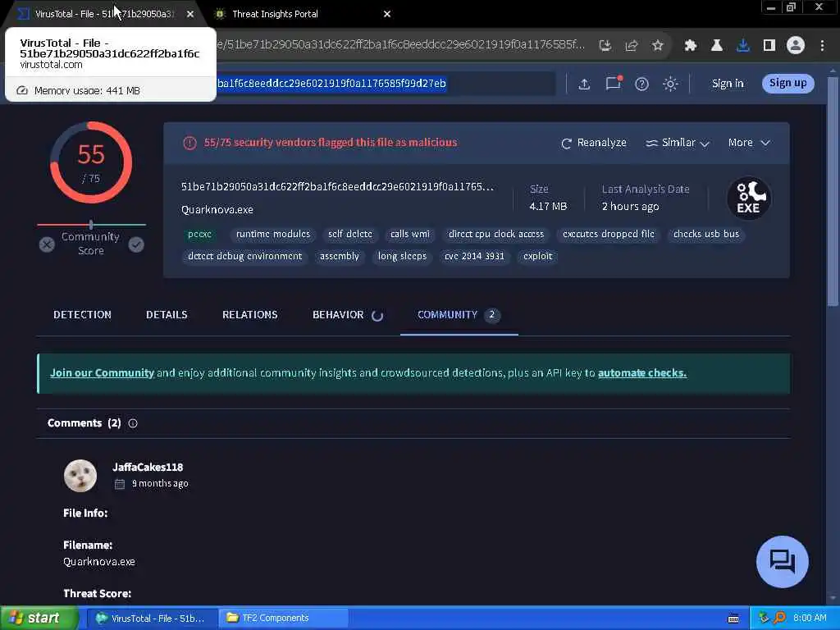
Task: Switch to the BEHAVIOR tab
Action: tap(347, 314)
